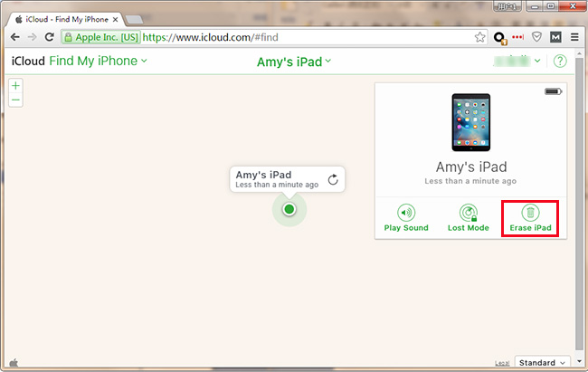This screenshot has height=372, width=588.
Task: Click the Apple logo at the bottom left
Action: pyautogui.click(x=14, y=363)
